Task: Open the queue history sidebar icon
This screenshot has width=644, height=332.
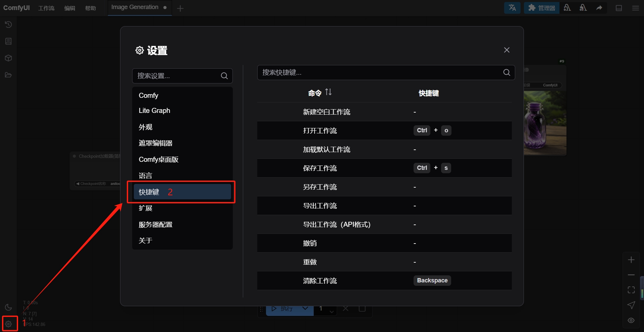Action: pos(8,24)
